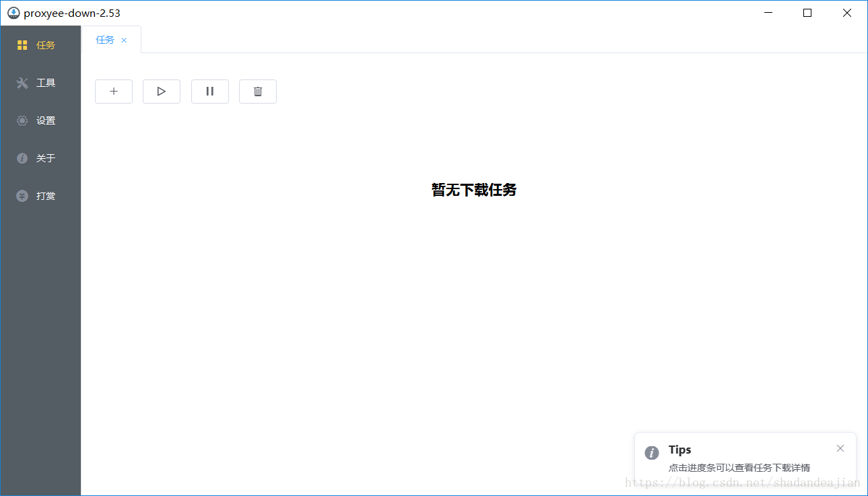Pause downloads with the pause button
The width and height of the screenshot is (868, 496).
pos(209,91)
